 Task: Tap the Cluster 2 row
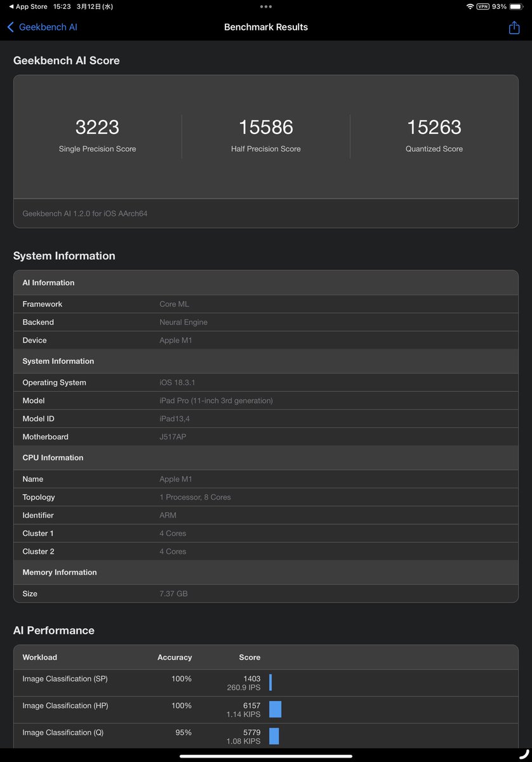click(266, 551)
